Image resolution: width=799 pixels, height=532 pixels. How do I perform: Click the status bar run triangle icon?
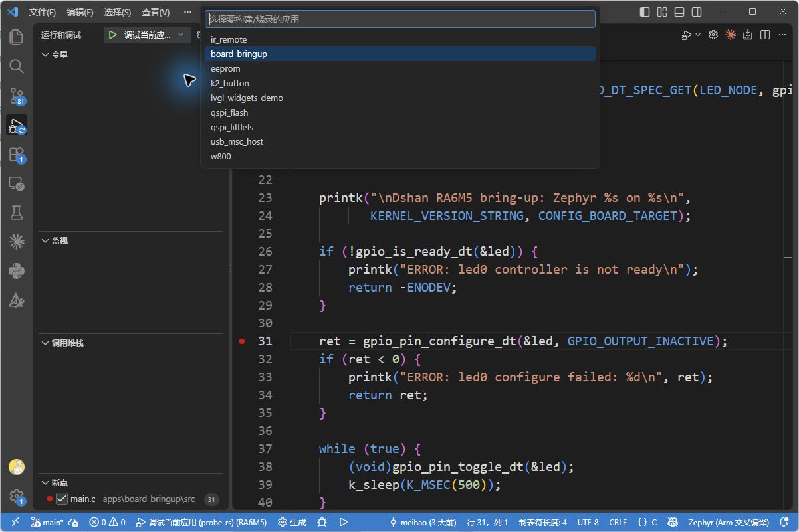click(x=344, y=523)
